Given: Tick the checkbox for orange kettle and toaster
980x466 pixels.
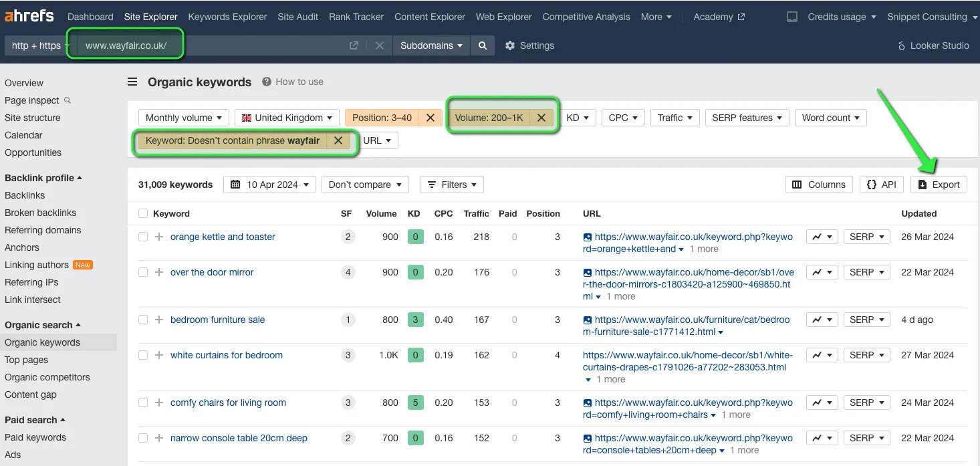Looking at the screenshot, I should pyautogui.click(x=143, y=237).
